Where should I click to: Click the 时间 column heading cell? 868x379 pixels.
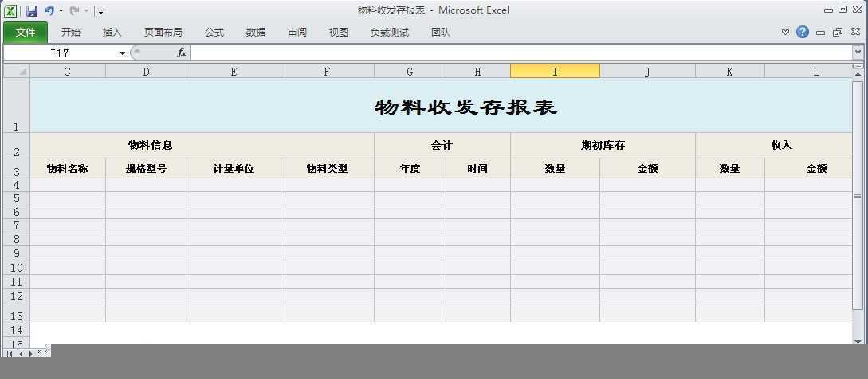coord(477,168)
